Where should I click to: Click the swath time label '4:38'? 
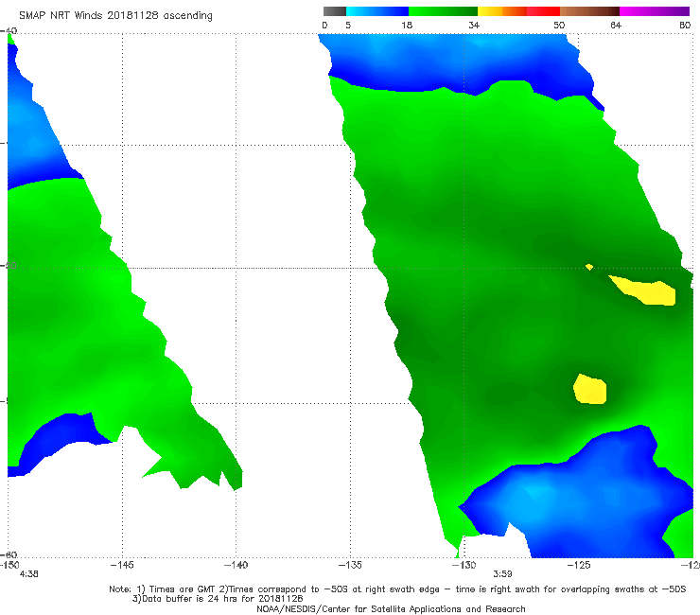29,574
